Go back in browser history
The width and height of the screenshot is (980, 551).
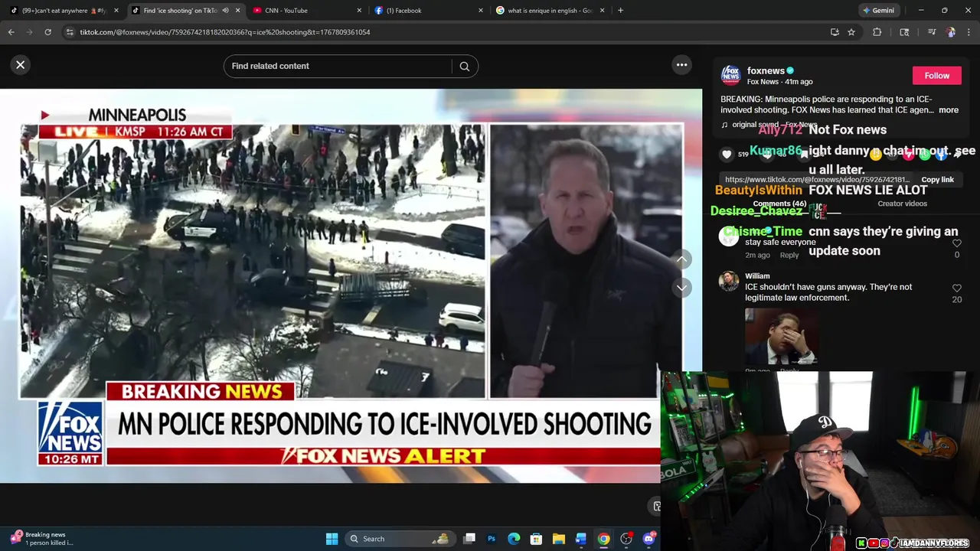tap(11, 32)
